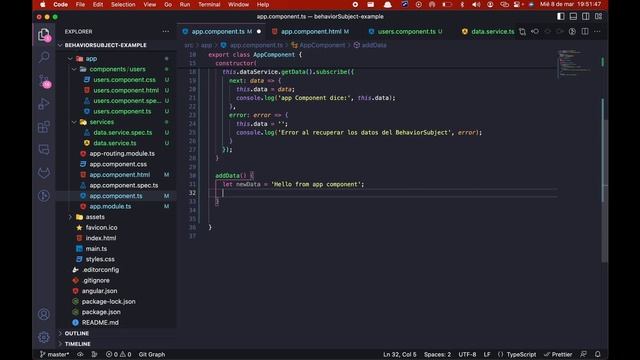Open the Search view in activity bar
This screenshot has width=640, height=360.
tap(44, 57)
